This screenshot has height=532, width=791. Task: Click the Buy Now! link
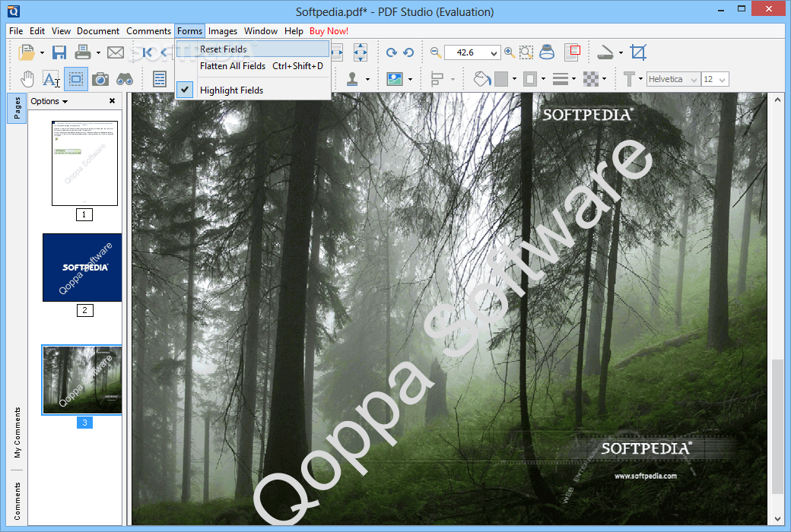click(329, 30)
